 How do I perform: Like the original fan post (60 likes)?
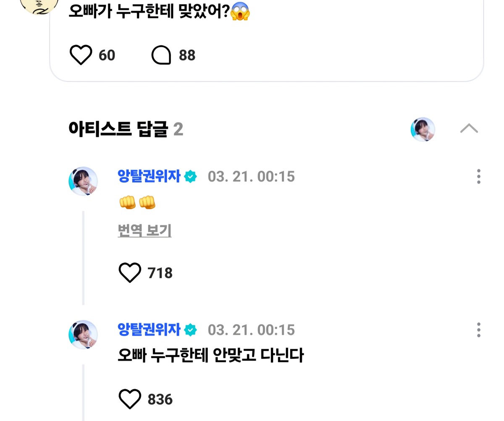pyautogui.click(x=81, y=55)
